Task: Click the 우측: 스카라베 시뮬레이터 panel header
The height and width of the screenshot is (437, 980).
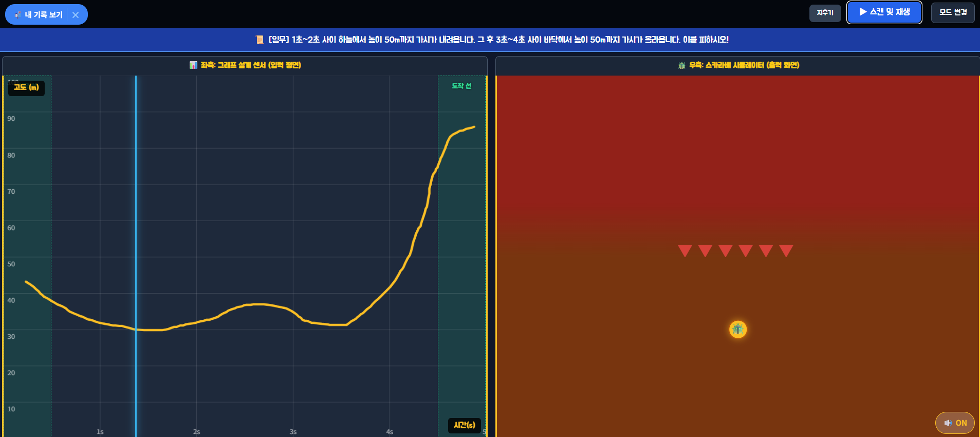Action: (x=738, y=65)
